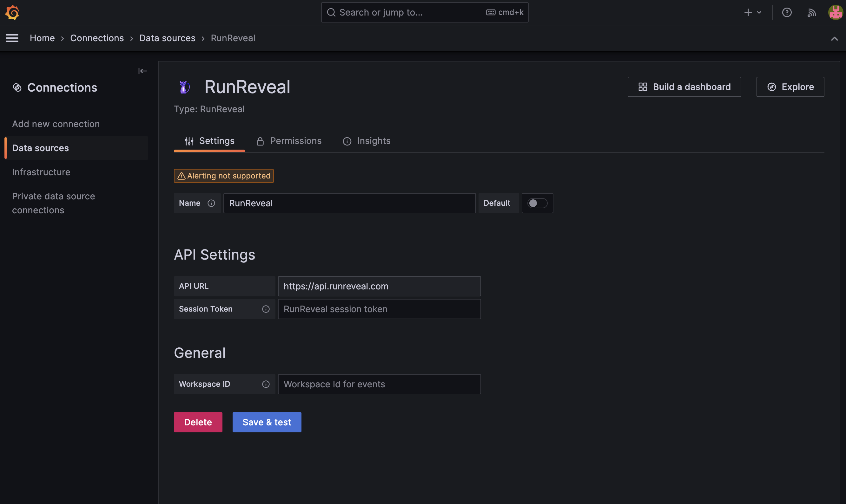Open the help question mark icon
This screenshot has width=846, height=504.
click(787, 13)
